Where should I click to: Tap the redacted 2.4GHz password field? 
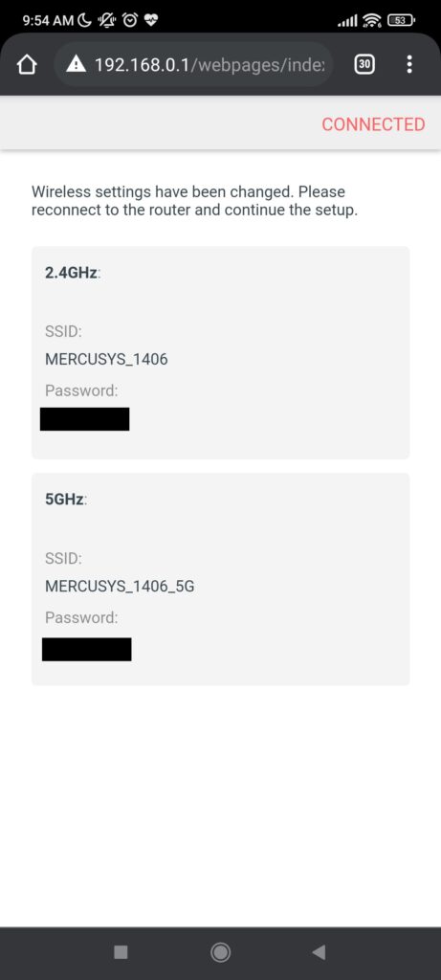pos(85,419)
